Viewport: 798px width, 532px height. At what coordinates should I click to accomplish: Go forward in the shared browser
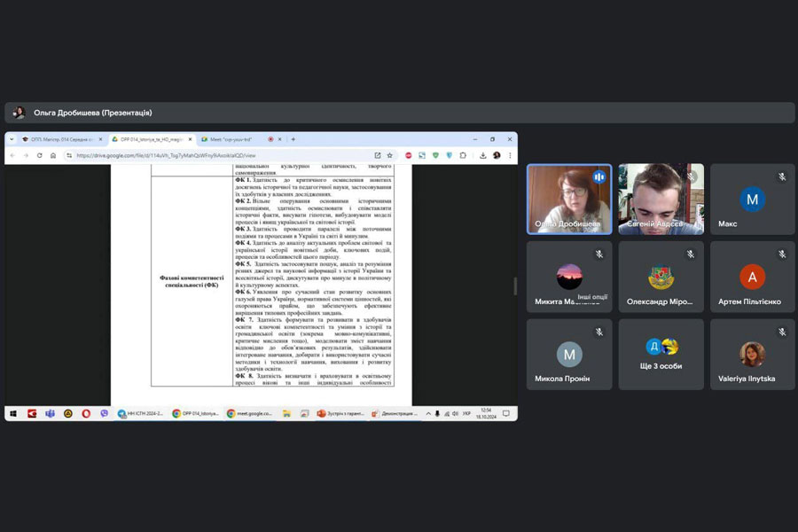click(26, 155)
